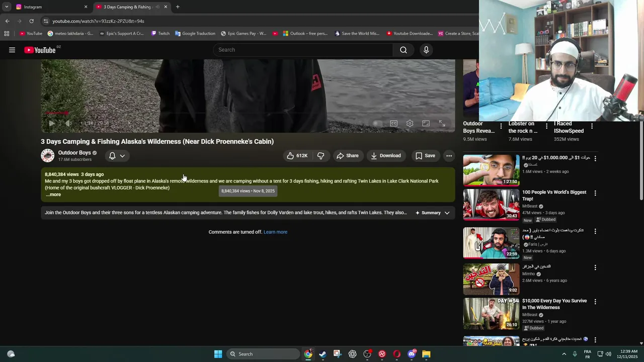Save video to a playlist

tap(425, 156)
